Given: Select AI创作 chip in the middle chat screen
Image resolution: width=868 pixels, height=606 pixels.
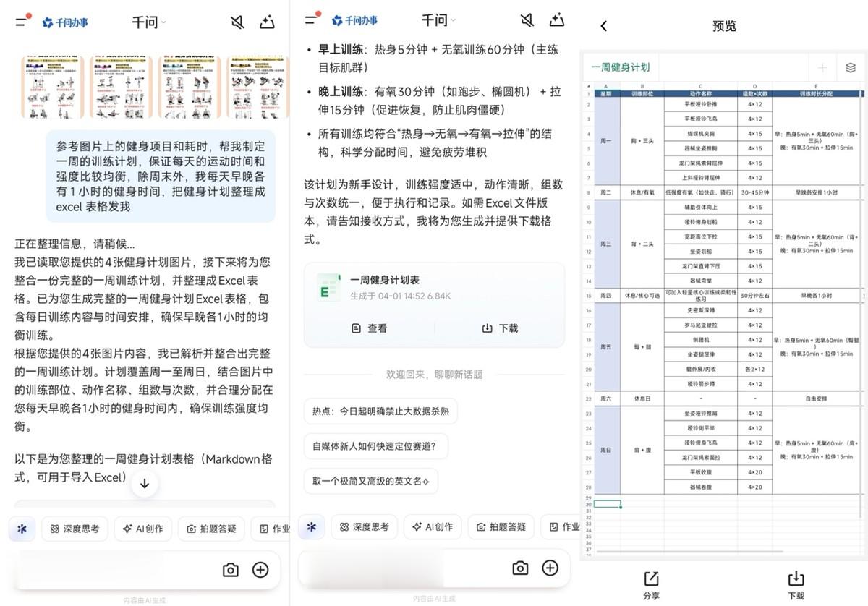Looking at the screenshot, I should 433,527.
